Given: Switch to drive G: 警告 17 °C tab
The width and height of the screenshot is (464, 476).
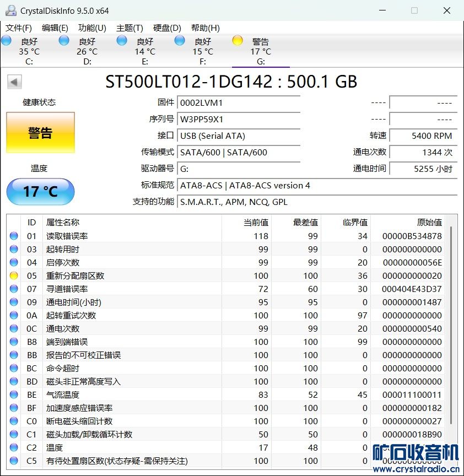Looking at the screenshot, I should 261,51.
